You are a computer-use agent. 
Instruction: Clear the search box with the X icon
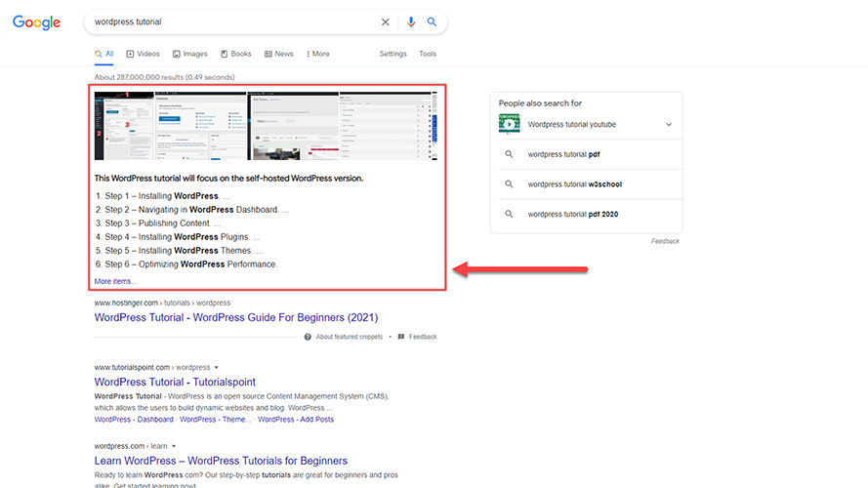386,22
